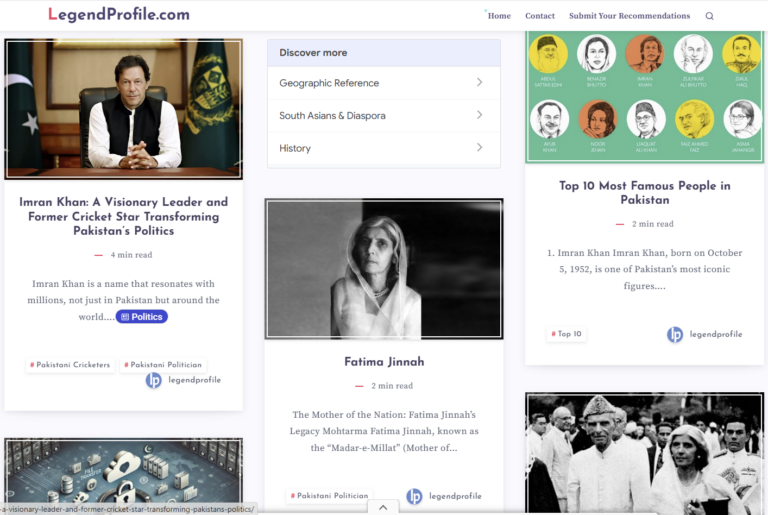768x515 pixels.
Task: Open Fatima Jinnah portrait thumbnail
Action: (x=384, y=269)
